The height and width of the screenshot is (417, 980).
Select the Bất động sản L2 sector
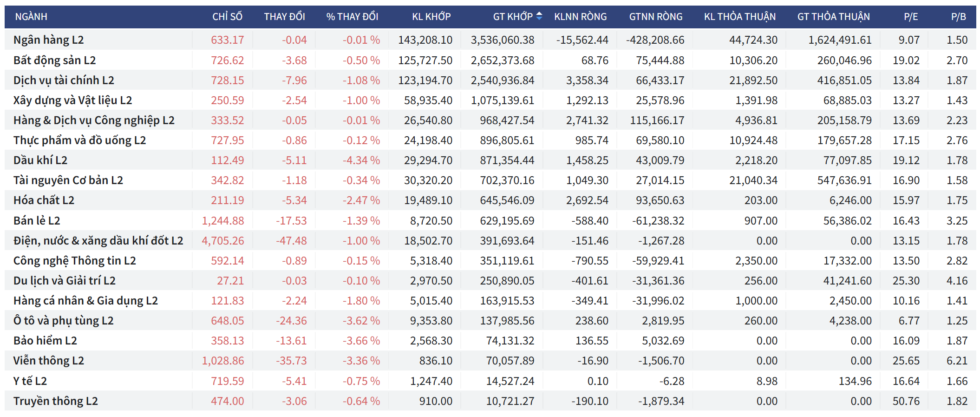[54, 60]
